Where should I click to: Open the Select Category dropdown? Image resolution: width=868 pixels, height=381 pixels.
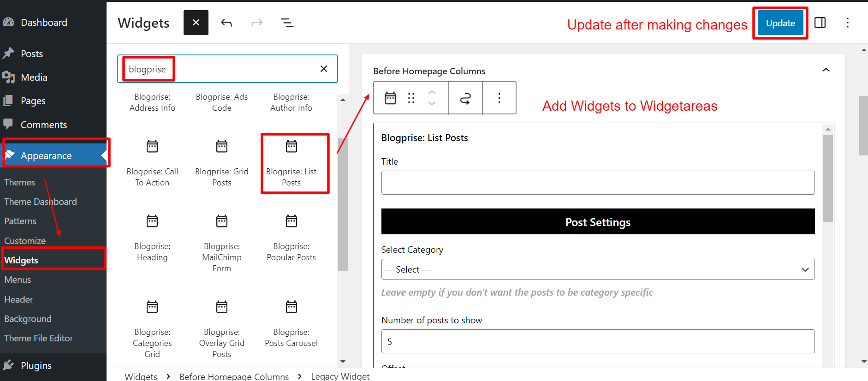pyautogui.click(x=598, y=269)
